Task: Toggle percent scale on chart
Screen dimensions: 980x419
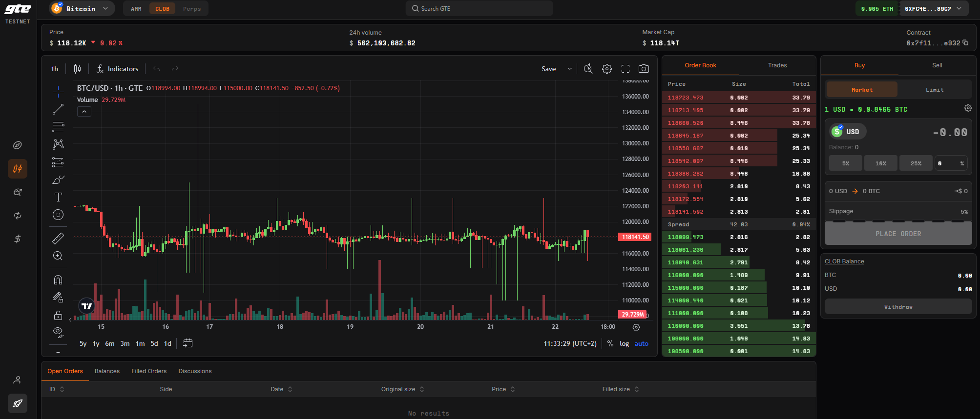Action: click(610, 343)
